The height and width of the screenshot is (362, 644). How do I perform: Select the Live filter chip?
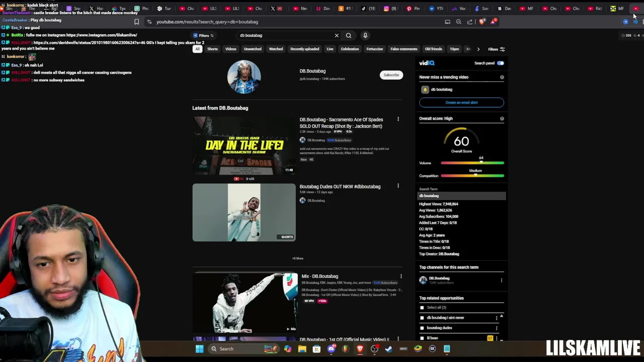pos(330,49)
